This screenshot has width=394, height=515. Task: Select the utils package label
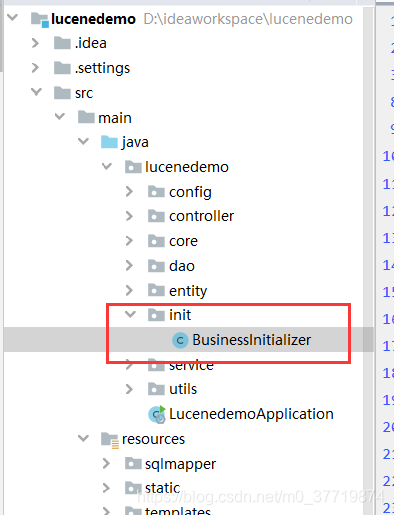tap(183, 389)
